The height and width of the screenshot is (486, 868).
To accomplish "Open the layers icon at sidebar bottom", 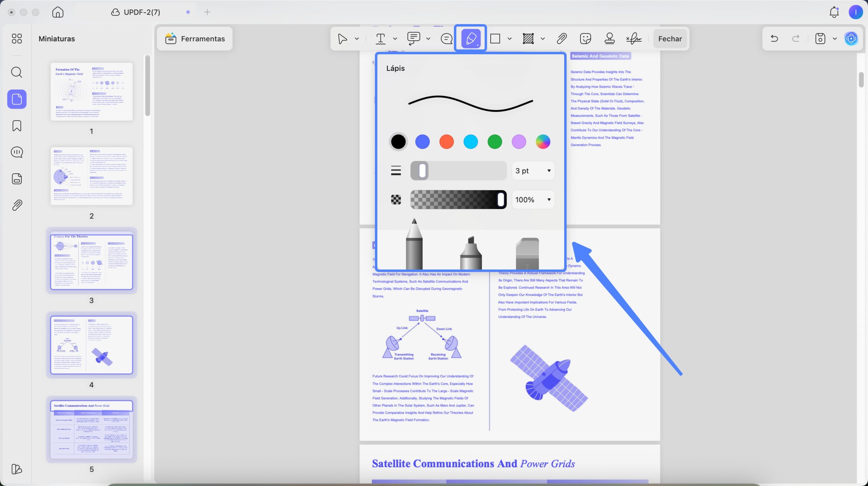I will (17, 469).
